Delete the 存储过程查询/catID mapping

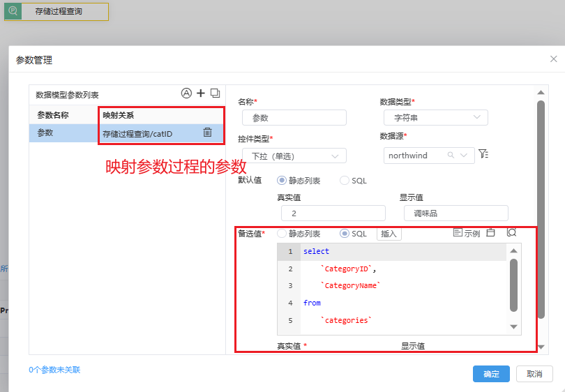pyautogui.click(x=208, y=133)
